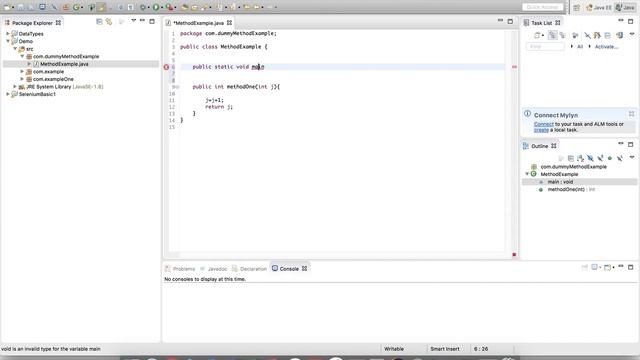Select the Package Explorer tab
640x360 pixels.
(32, 23)
